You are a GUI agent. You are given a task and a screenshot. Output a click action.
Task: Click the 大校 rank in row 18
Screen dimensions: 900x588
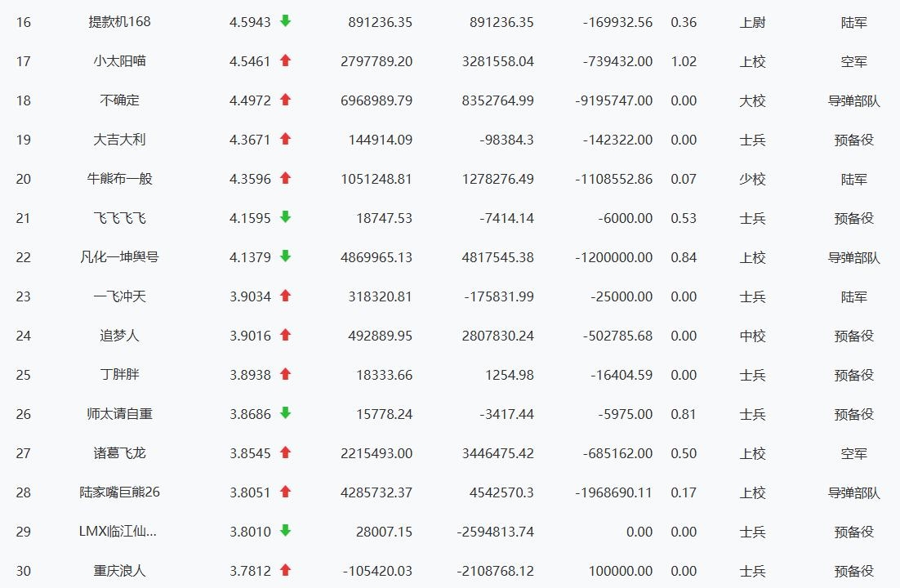coord(752,100)
